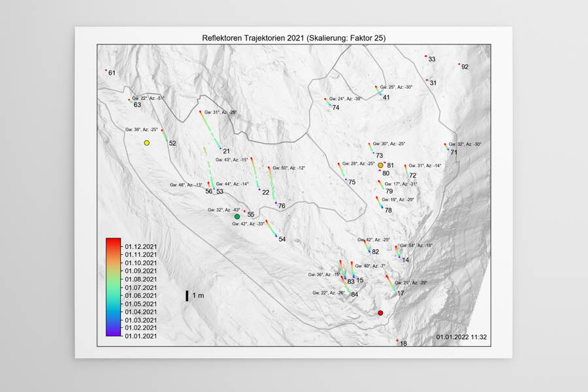
Task: Select reflector label 54
Action: point(282,239)
